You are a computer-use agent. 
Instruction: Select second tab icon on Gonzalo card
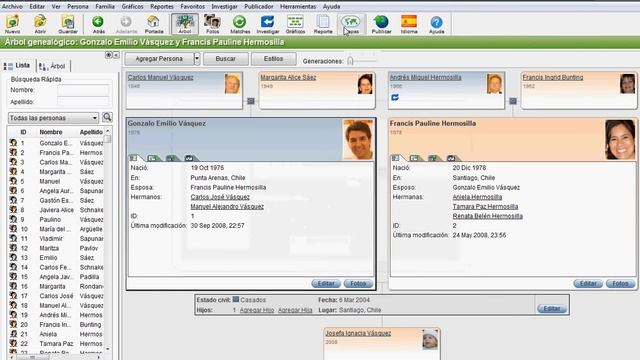point(153,158)
